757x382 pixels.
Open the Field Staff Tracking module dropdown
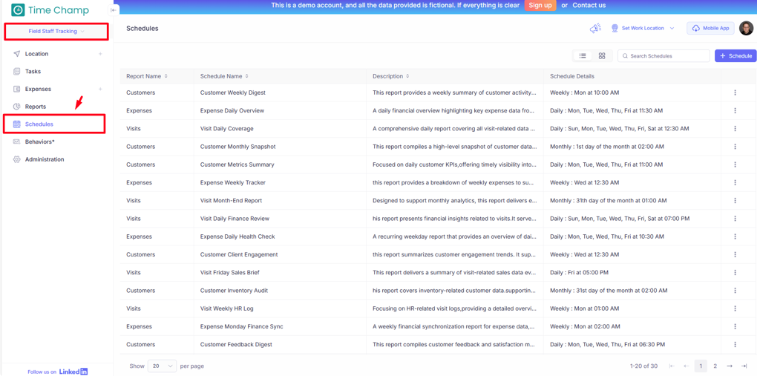click(x=56, y=31)
